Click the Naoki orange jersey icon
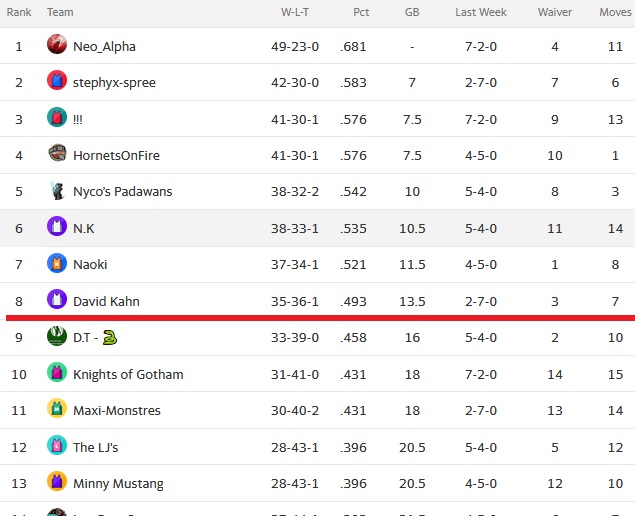 [x=57, y=262]
